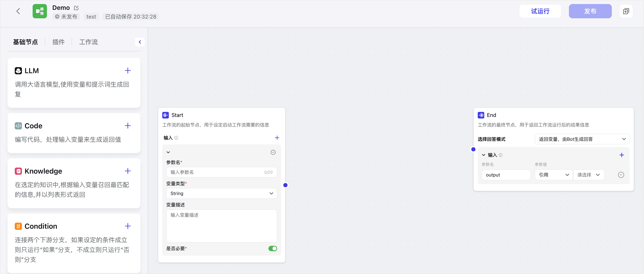Open the String variable type dropdown
The image size is (644, 274).
click(x=221, y=193)
